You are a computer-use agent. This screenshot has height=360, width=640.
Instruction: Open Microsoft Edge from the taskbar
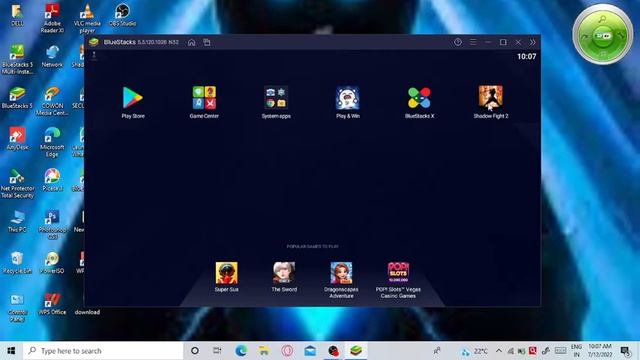(x=241, y=351)
